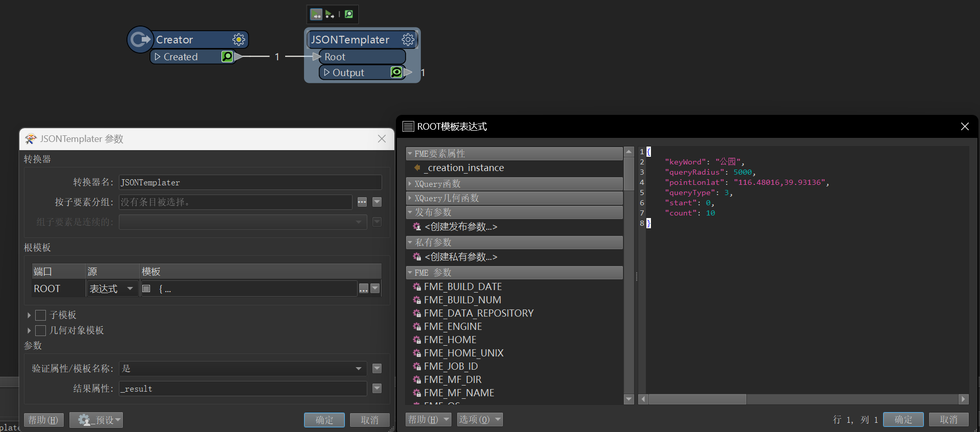Collapse the 私有参数 section
Image resolution: width=980 pixels, height=432 pixels.
pyautogui.click(x=410, y=242)
